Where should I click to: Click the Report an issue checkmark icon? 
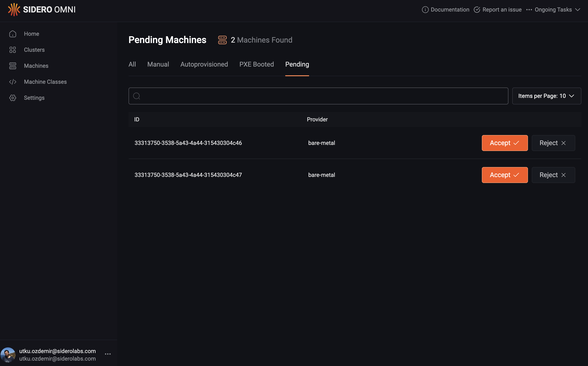coord(477,10)
